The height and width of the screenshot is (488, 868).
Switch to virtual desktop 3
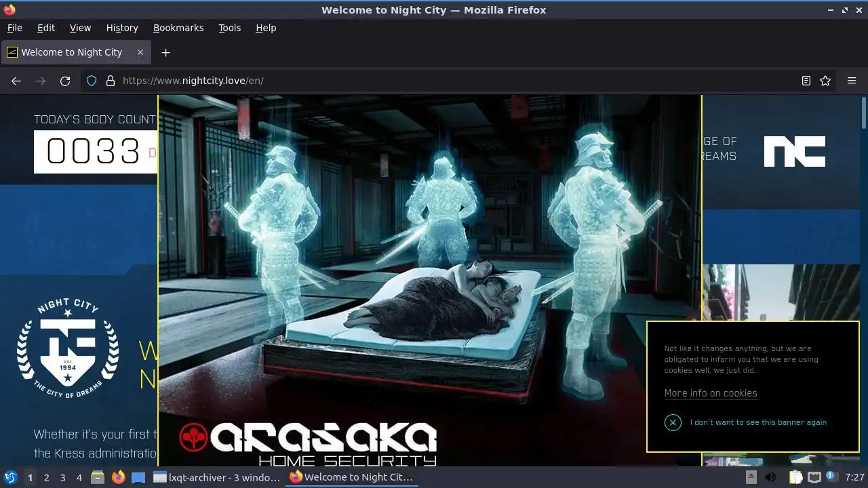[x=62, y=477]
